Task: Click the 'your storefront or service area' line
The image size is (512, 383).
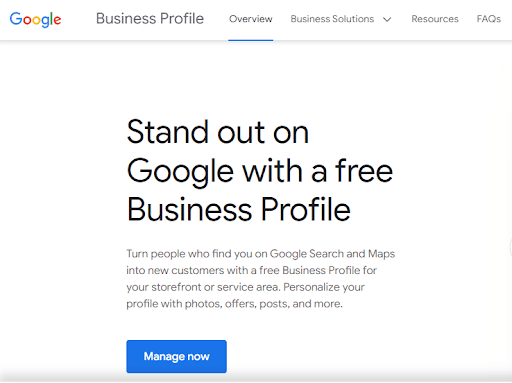Action: (x=245, y=287)
